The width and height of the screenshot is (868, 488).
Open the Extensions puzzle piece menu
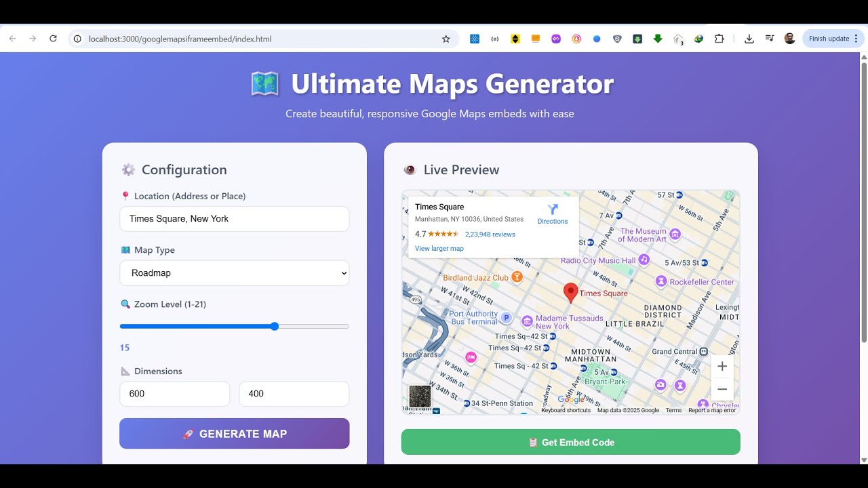[719, 39]
